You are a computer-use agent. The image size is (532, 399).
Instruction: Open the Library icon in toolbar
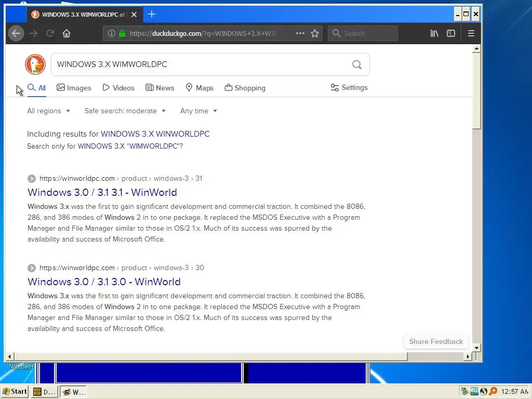(434, 33)
